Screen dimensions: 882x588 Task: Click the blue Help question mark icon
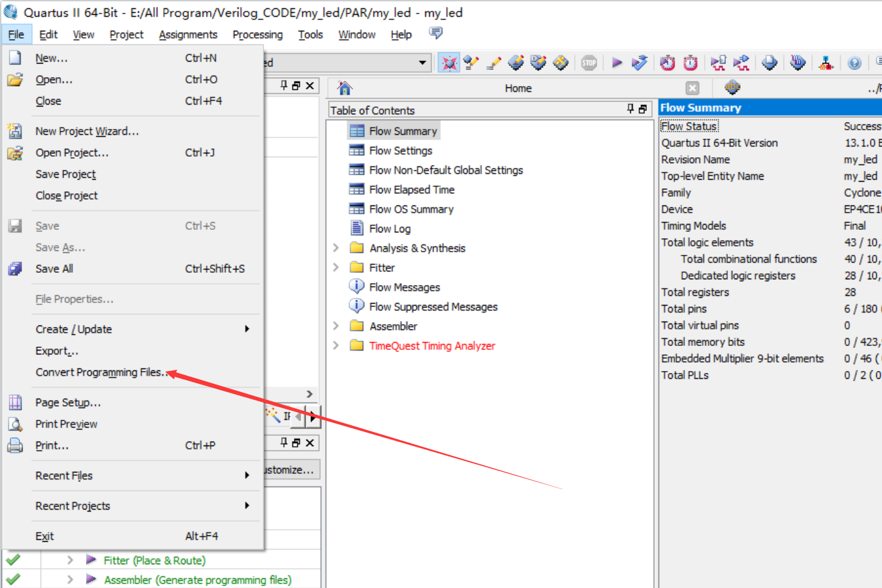pos(854,62)
